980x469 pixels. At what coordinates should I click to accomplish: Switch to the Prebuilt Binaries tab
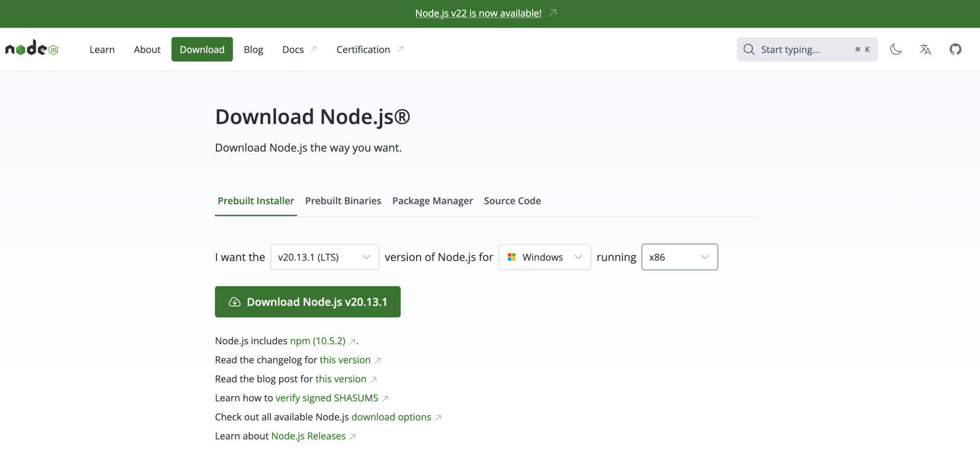[x=343, y=201]
